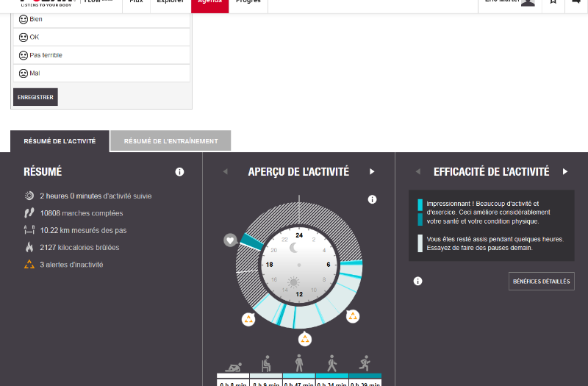The image size is (588, 386).
Task: Show next Efficacité de l'activité panel
Action: pos(565,172)
